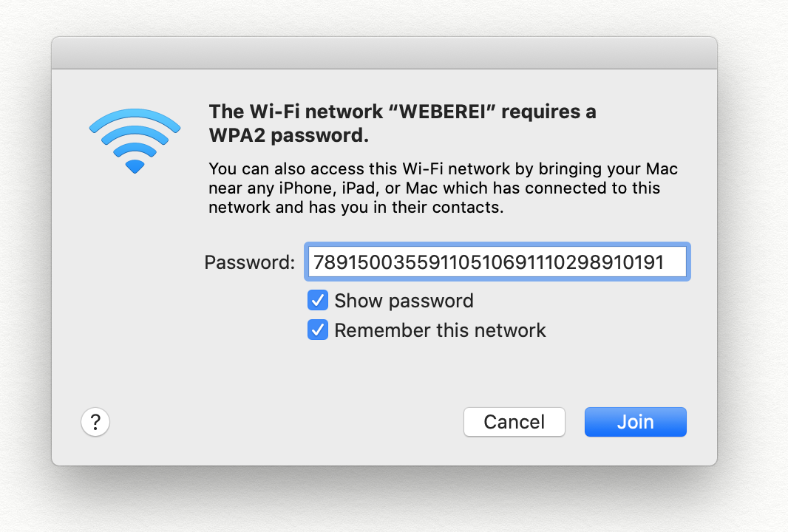Click the bold WPA2 password heading
This screenshot has width=788, height=532.
coord(403,123)
